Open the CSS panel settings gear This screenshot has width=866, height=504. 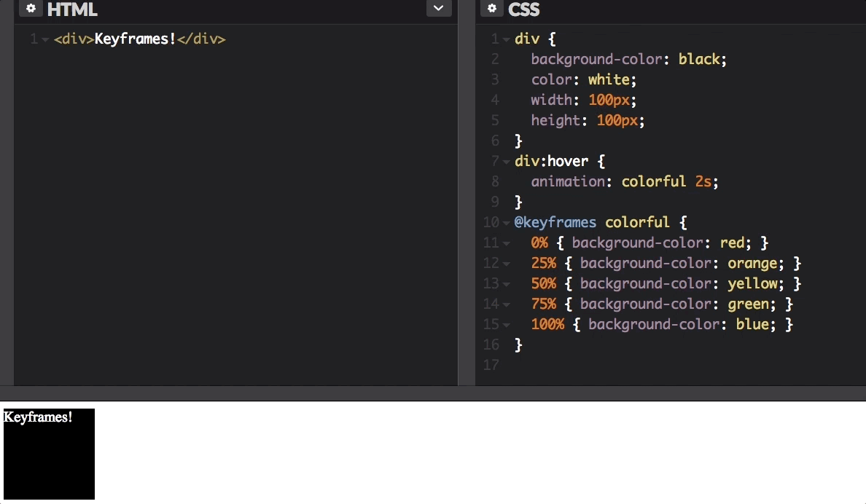click(491, 9)
